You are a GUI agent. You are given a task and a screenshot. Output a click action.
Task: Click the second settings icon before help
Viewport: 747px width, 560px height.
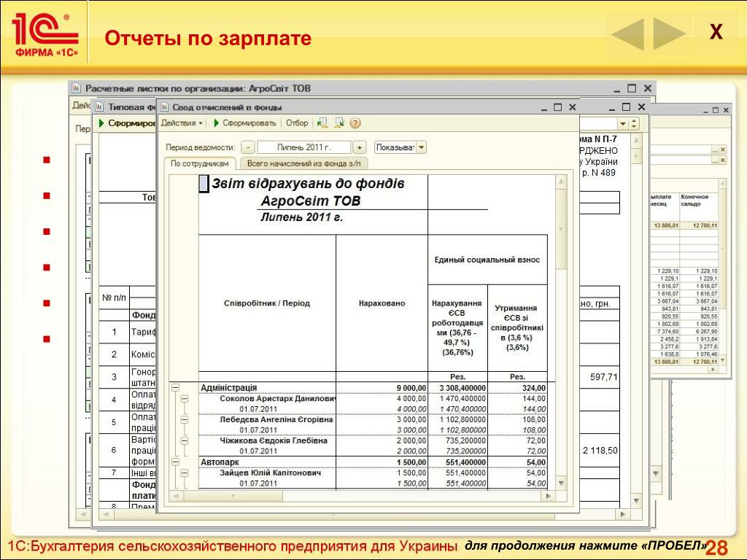point(339,123)
